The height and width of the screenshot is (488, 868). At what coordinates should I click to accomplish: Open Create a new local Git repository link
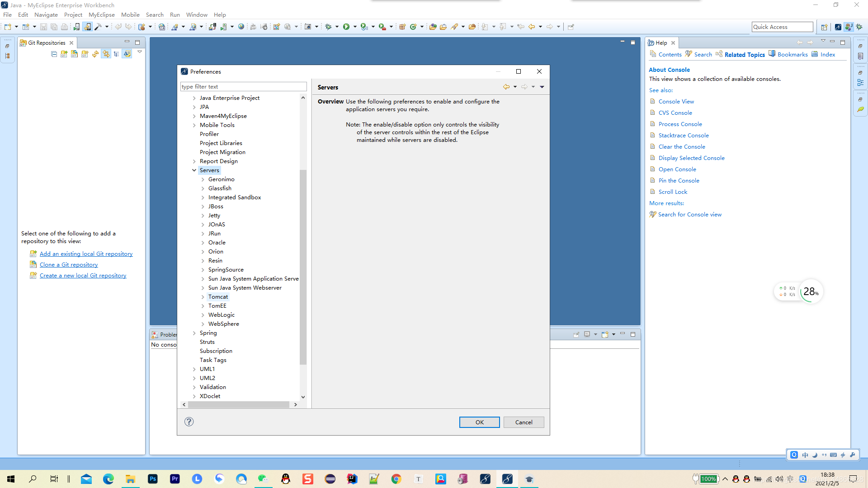(83, 276)
